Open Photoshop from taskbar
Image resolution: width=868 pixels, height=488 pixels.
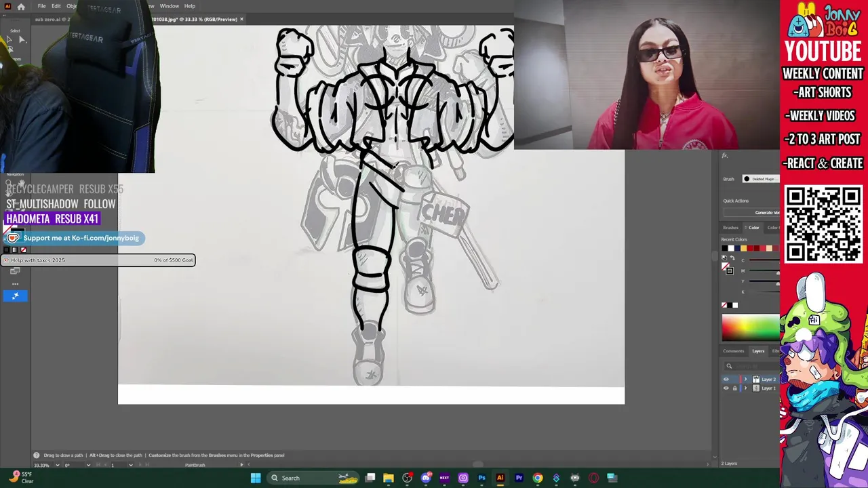[x=481, y=478]
